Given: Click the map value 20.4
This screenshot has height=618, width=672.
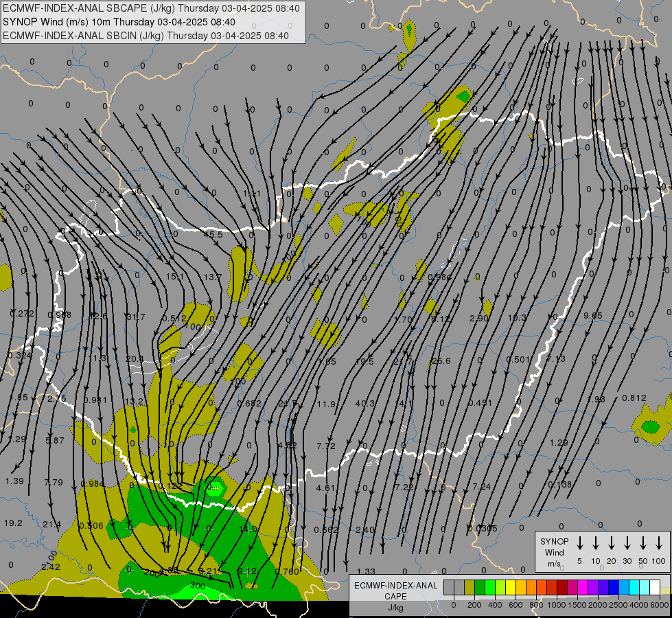Looking at the screenshot, I should [x=135, y=359].
